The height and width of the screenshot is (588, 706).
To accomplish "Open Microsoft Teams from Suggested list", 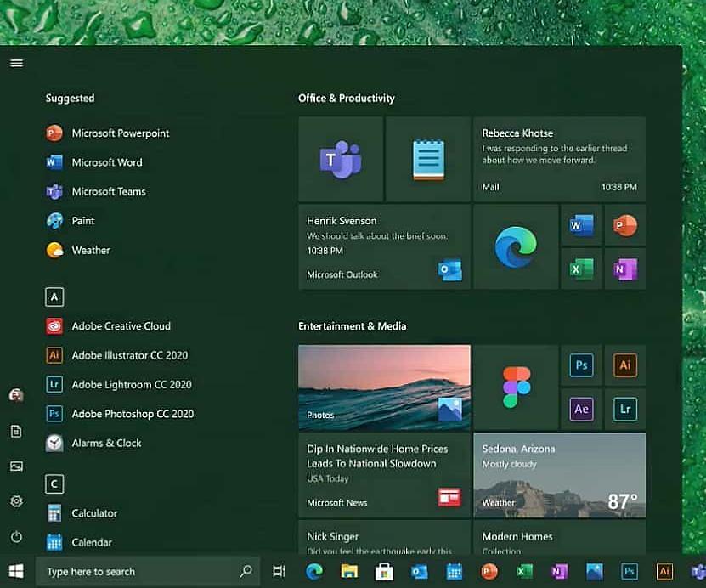I will pyautogui.click(x=95, y=192).
